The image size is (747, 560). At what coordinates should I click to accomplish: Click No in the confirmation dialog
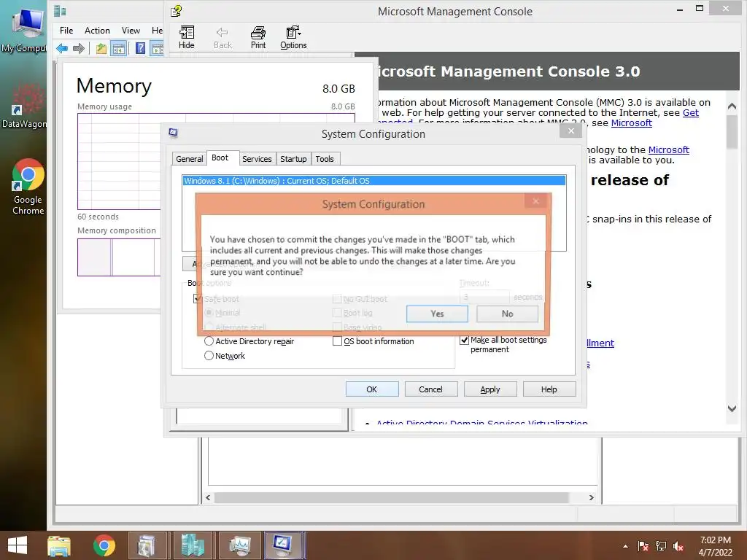pyautogui.click(x=508, y=314)
